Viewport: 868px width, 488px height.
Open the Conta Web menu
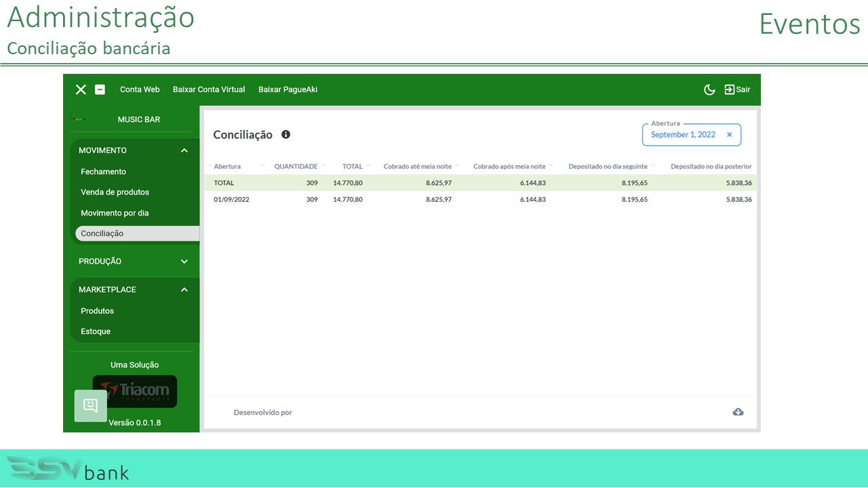click(140, 89)
